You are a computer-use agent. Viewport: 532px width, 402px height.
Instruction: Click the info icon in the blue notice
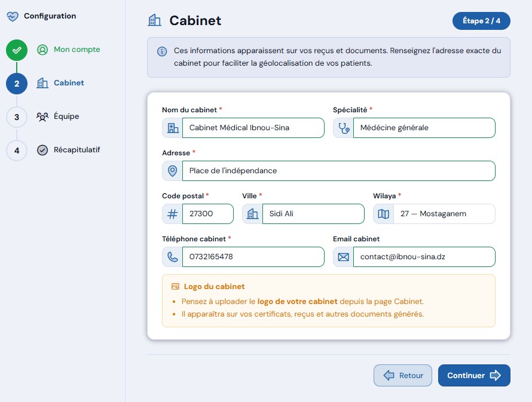point(162,51)
